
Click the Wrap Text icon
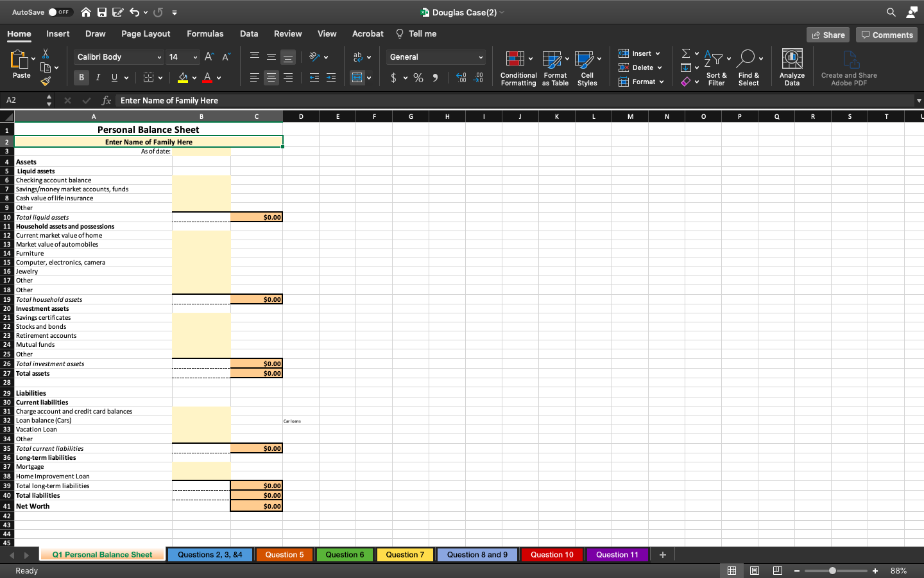(358, 57)
